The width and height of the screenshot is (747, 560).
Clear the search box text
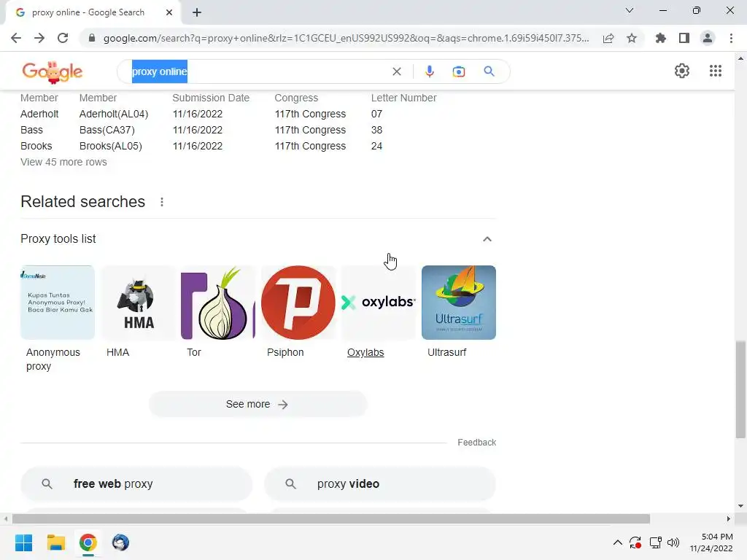[397, 71]
